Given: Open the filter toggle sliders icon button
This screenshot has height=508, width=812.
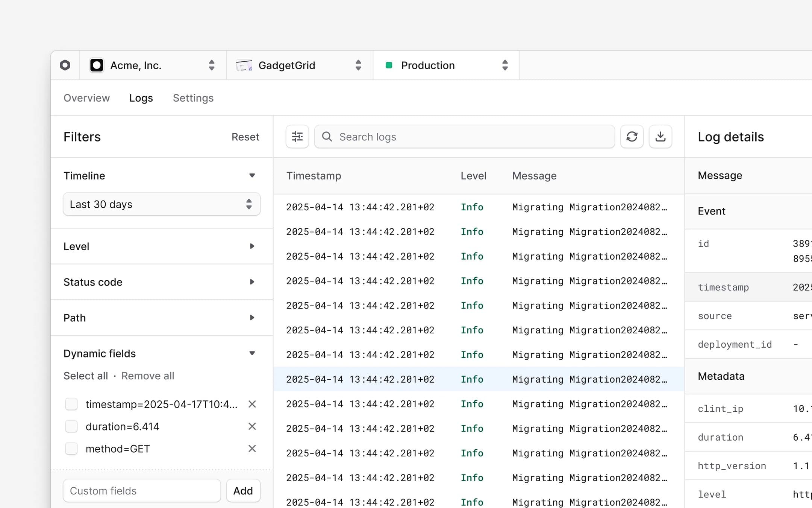Looking at the screenshot, I should tap(297, 137).
